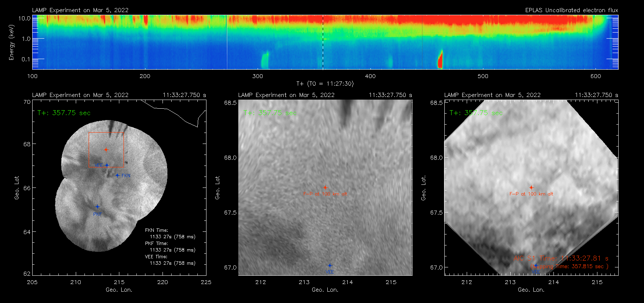Click the orange footpoint marker in the left map

click(x=106, y=150)
